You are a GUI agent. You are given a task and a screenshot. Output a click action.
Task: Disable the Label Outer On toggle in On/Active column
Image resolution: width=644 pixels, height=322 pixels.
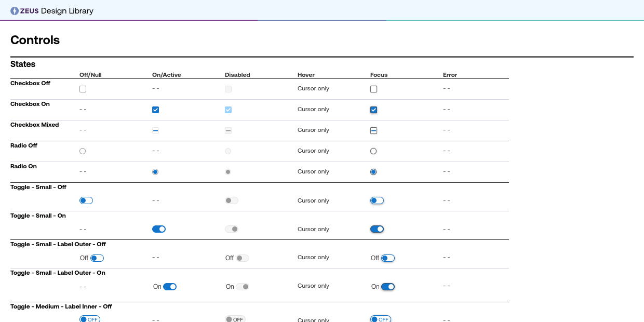(170, 287)
